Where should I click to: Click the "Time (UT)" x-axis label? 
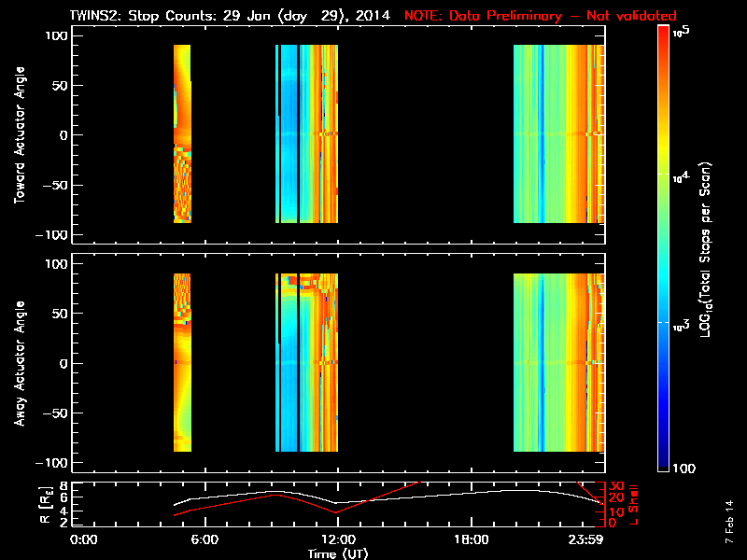coord(344,553)
